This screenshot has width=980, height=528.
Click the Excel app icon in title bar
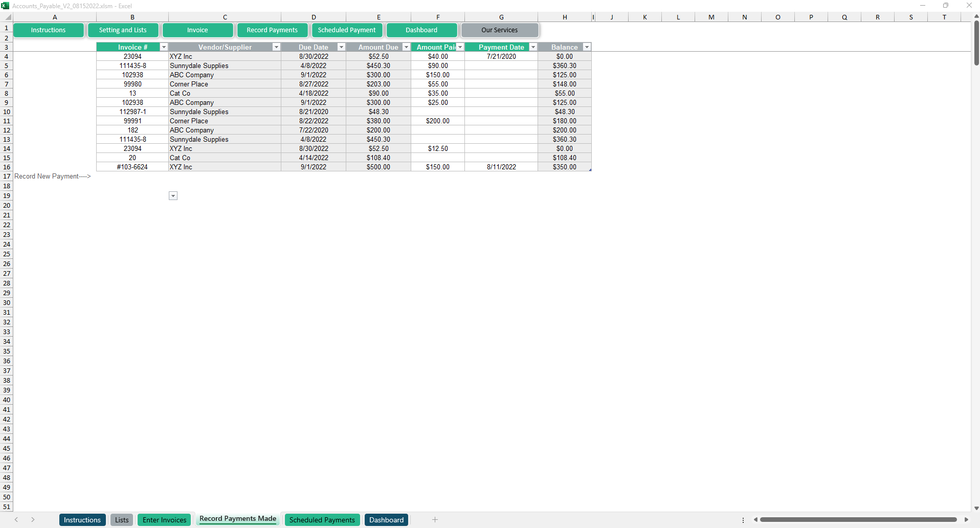click(x=5, y=6)
